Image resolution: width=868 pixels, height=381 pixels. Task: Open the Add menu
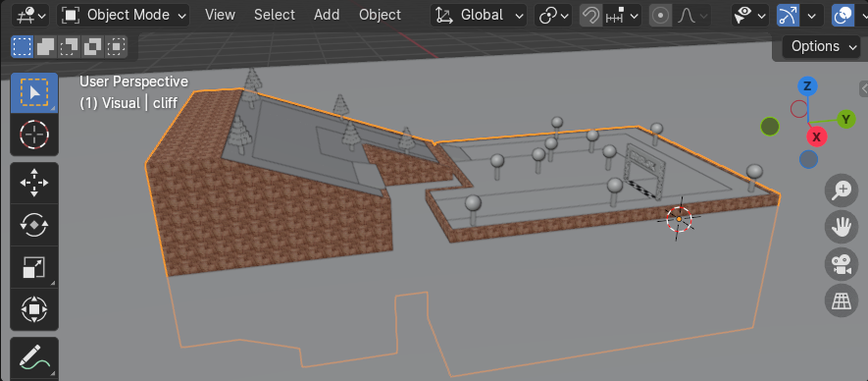click(x=327, y=15)
